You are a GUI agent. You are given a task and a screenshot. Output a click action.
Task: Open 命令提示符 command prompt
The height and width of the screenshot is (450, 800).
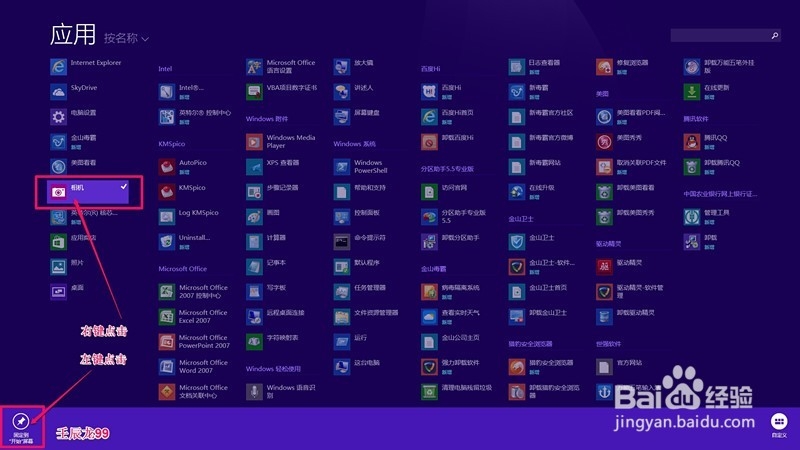[360, 241]
